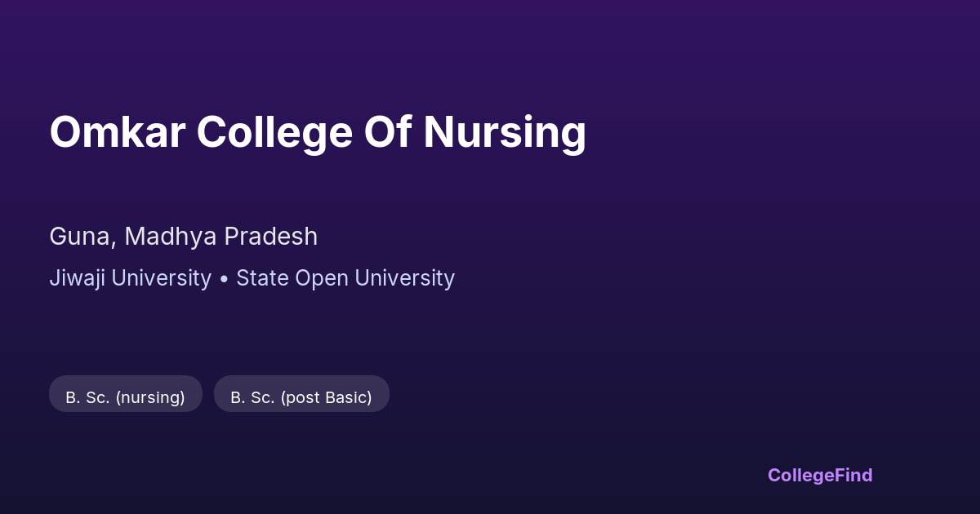Click the word Guna in the location
This screenshot has height=514, width=980.
[78, 237]
